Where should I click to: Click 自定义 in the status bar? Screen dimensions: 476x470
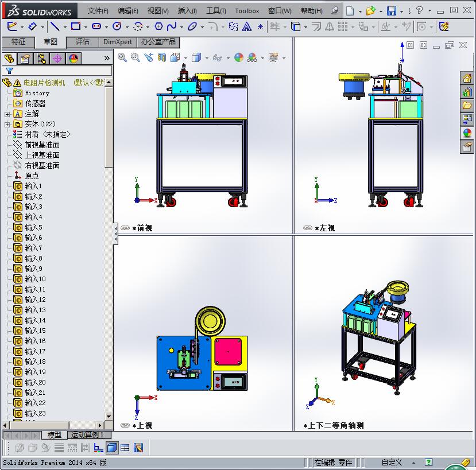coord(392,463)
